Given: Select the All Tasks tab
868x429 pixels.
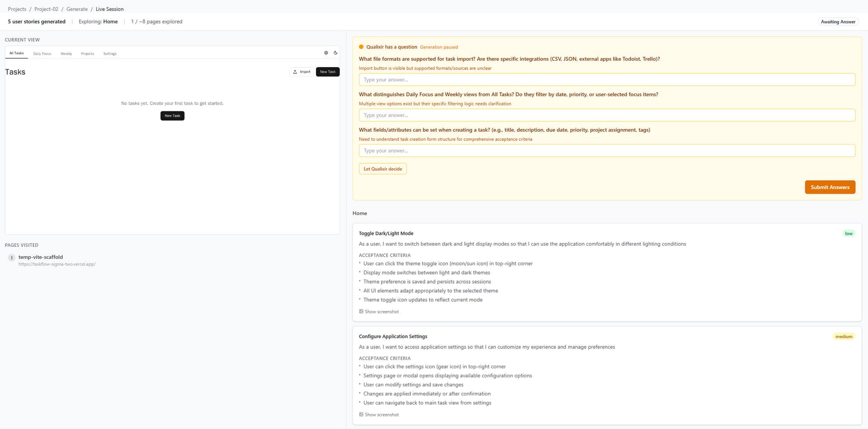Looking at the screenshot, I should point(16,53).
